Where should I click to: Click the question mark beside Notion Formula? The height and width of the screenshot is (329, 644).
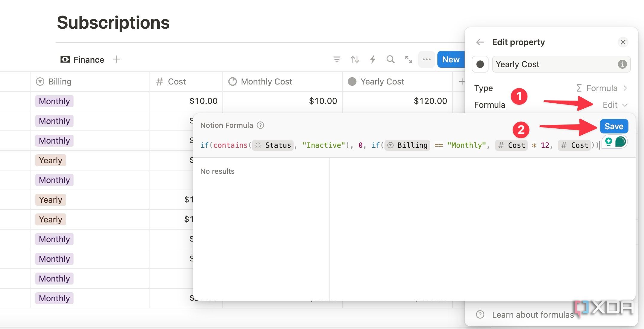click(x=260, y=125)
